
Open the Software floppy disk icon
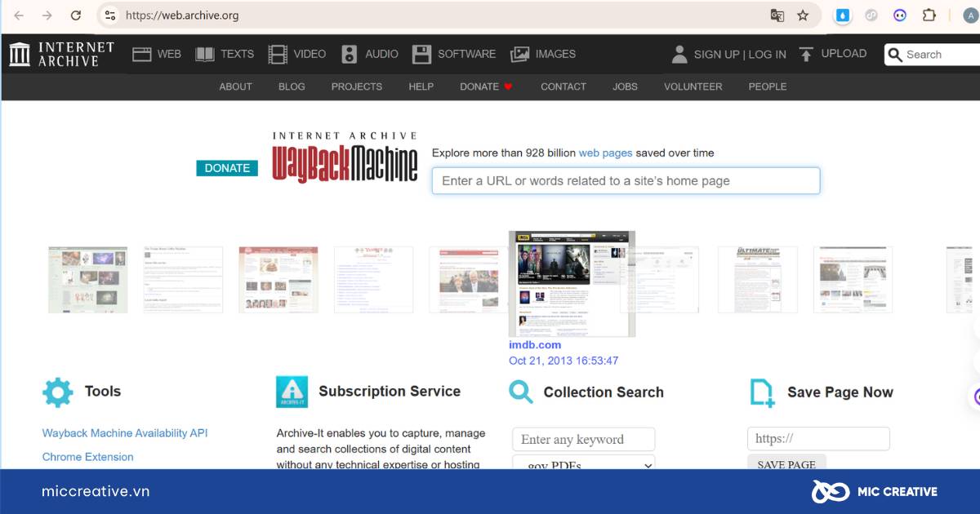click(x=421, y=54)
